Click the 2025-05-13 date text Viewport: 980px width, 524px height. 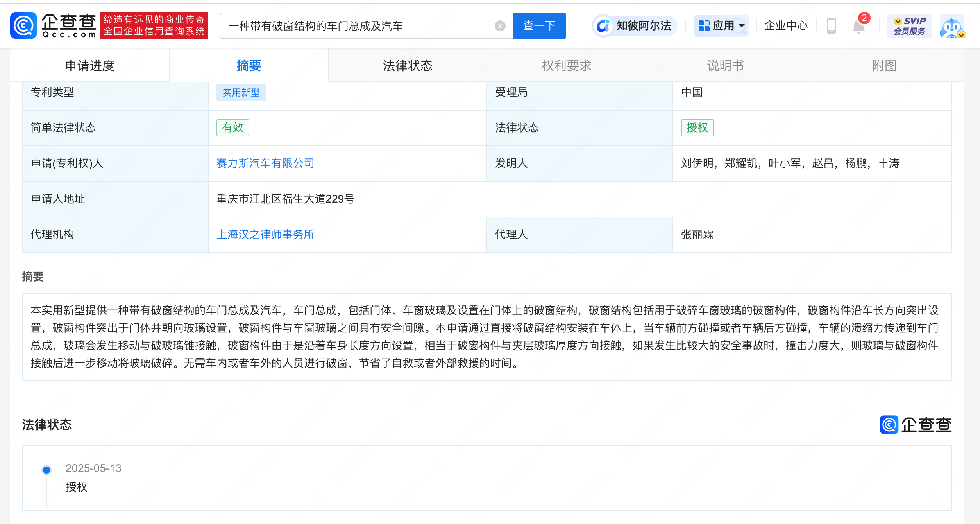point(93,468)
